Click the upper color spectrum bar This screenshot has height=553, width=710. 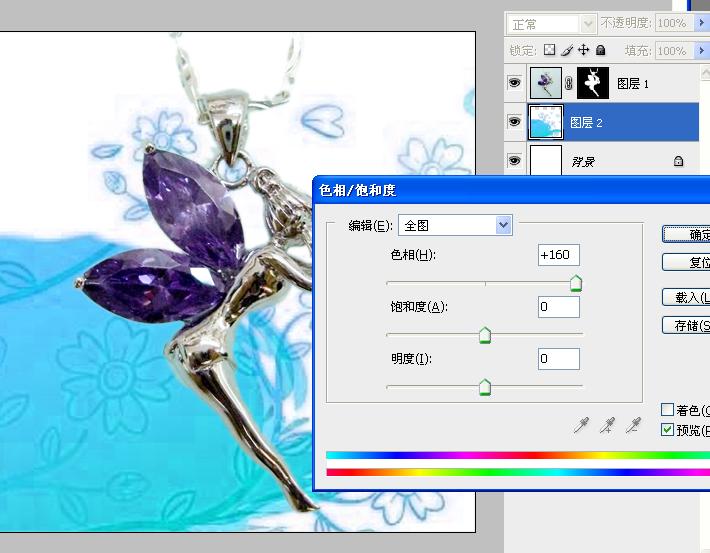click(x=518, y=455)
